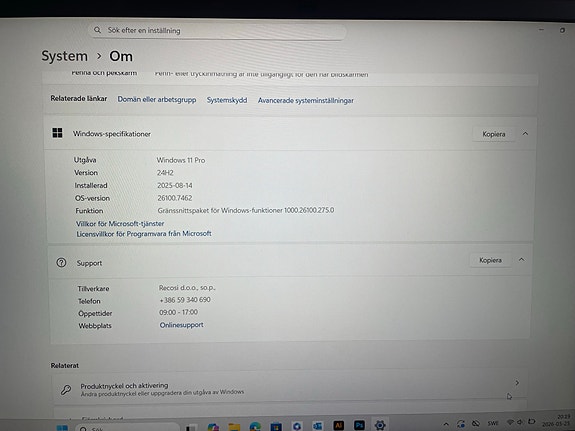Viewport: 575px width, 431px height.
Task: Open Outlook from the taskbar
Action: click(318, 426)
